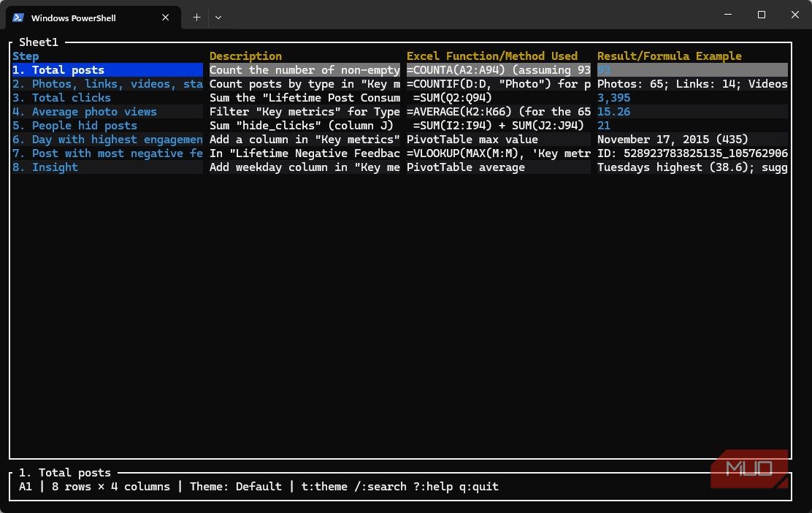Click the 'November 17, 2015 (435)' result

tap(692, 140)
